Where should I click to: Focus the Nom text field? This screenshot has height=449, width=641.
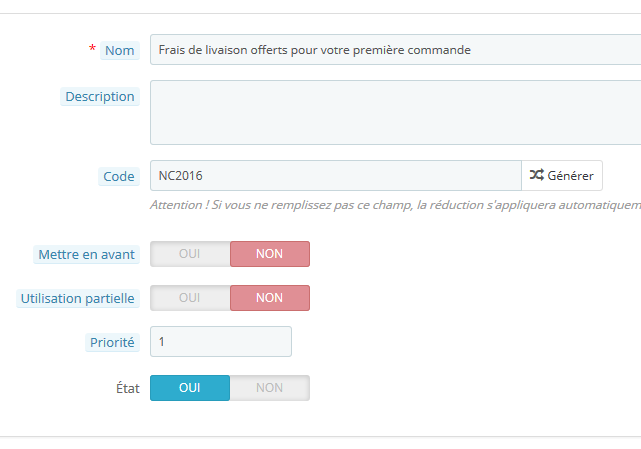tap(395, 50)
